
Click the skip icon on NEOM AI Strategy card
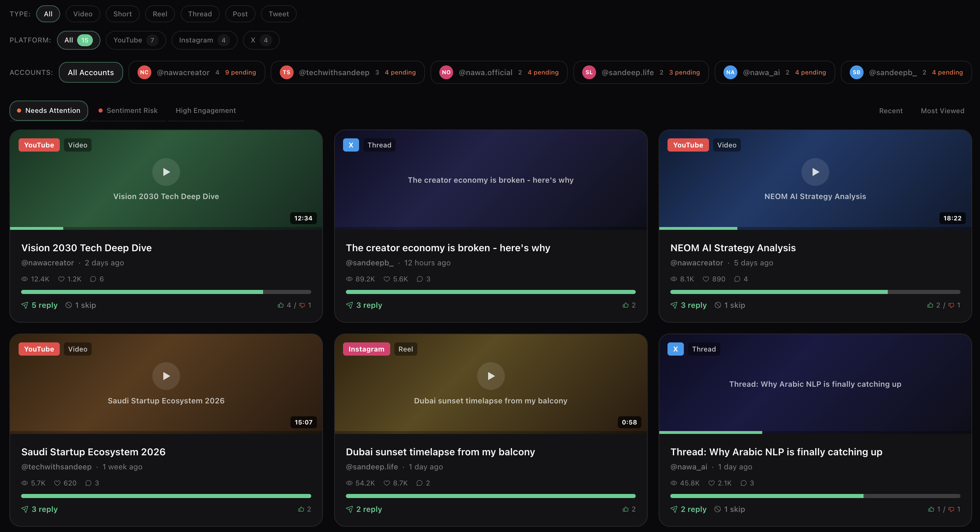[718, 305]
